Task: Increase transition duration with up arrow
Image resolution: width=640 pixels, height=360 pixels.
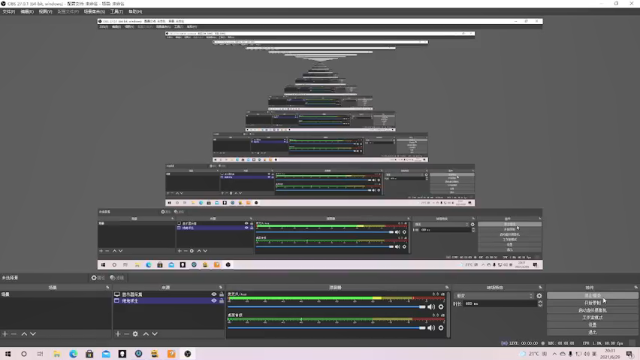Action: (x=540, y=302)
